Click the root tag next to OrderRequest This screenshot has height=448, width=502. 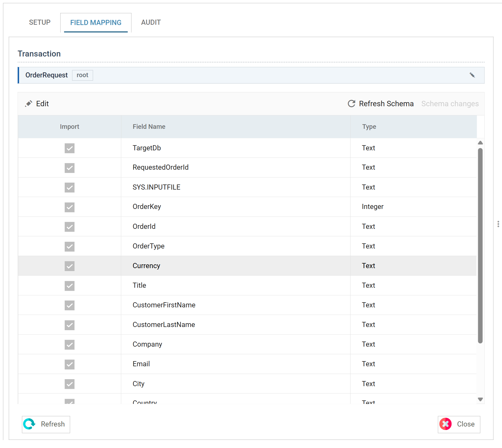[x=82, y=75]
